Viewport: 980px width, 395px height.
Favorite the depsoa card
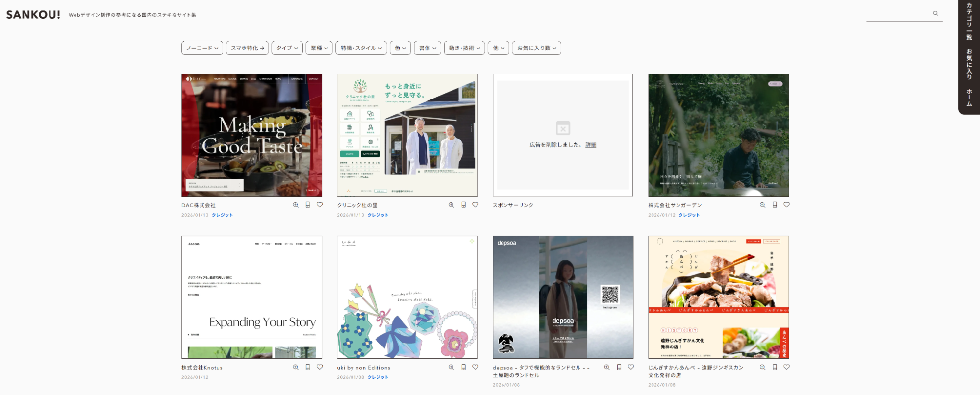click(631, 367)
